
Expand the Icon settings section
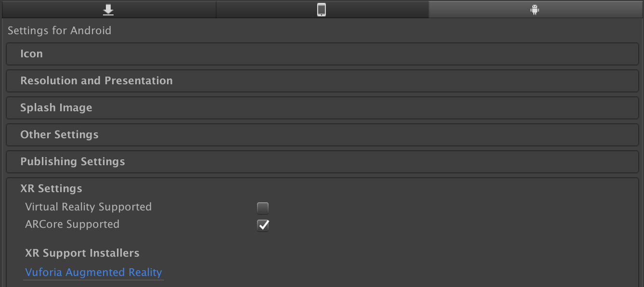322,54
